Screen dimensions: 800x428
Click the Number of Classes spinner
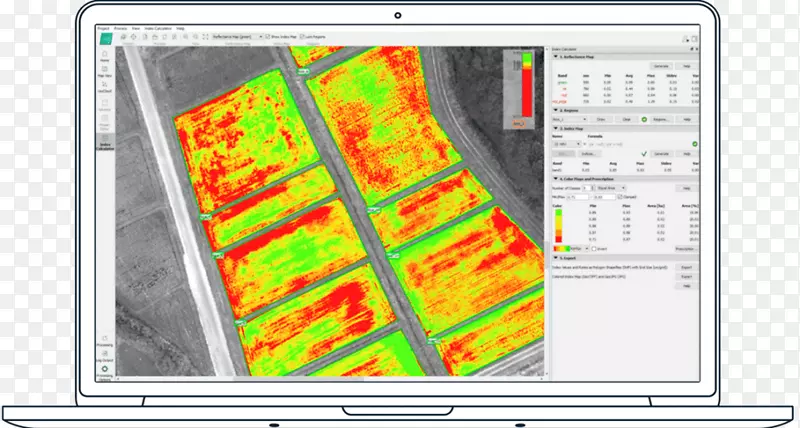pos(589,188)
